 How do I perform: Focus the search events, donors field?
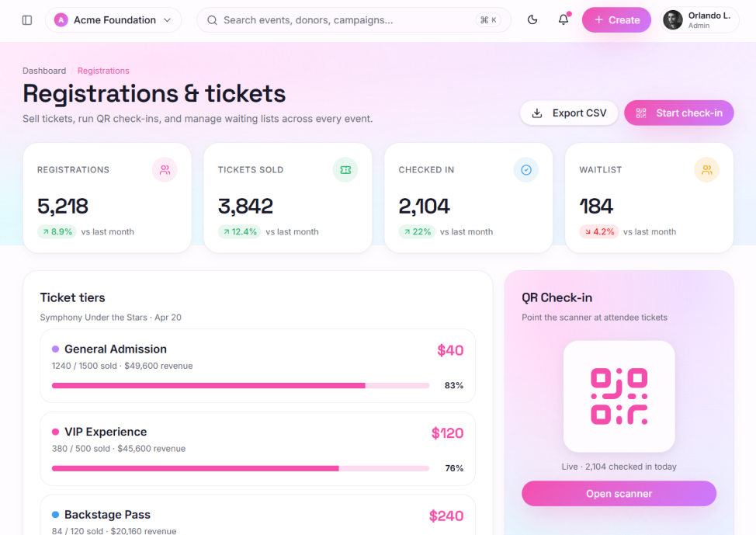coord(353,19)
